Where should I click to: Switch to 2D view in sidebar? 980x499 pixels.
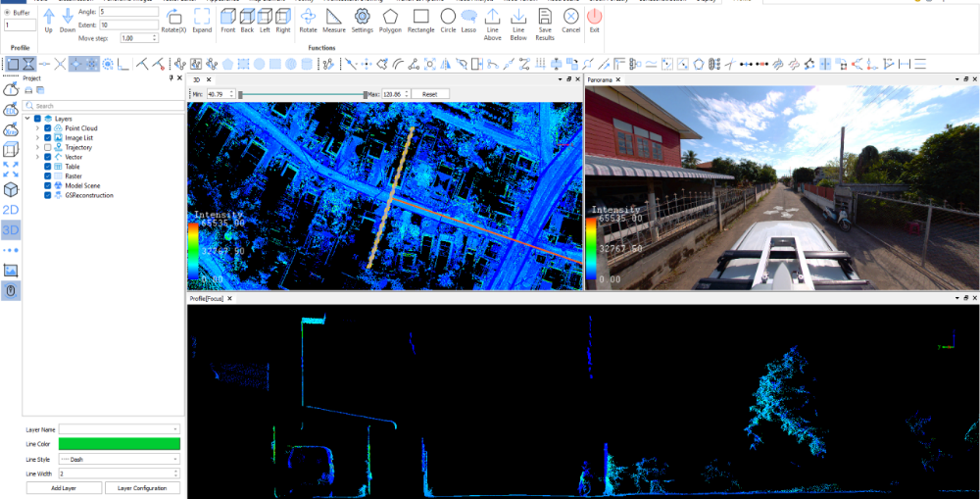click(11, 210)
